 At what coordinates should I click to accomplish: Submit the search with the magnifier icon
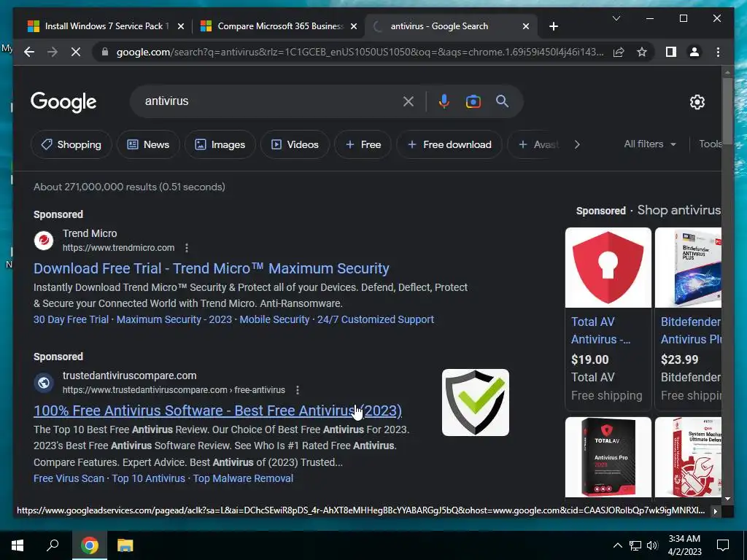tap(502, 101)
